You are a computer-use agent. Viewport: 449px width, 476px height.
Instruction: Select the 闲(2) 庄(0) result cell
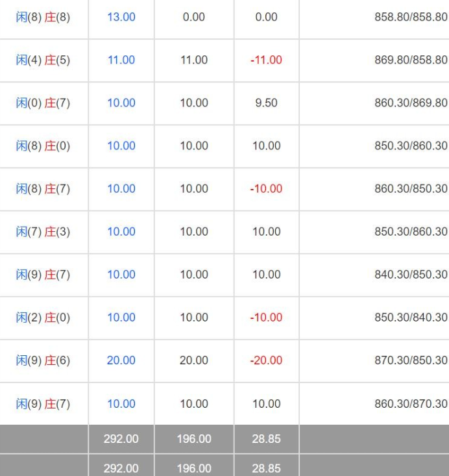tap(43, 318)
